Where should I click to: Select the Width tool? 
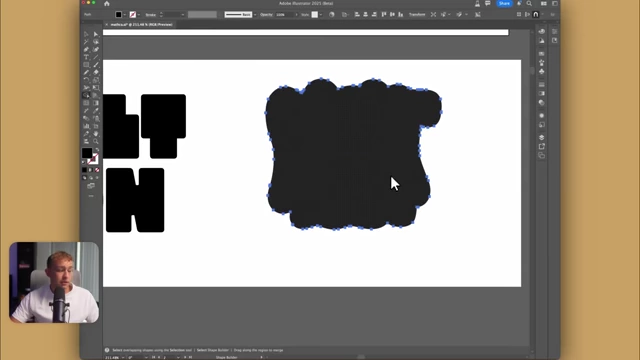86,88
